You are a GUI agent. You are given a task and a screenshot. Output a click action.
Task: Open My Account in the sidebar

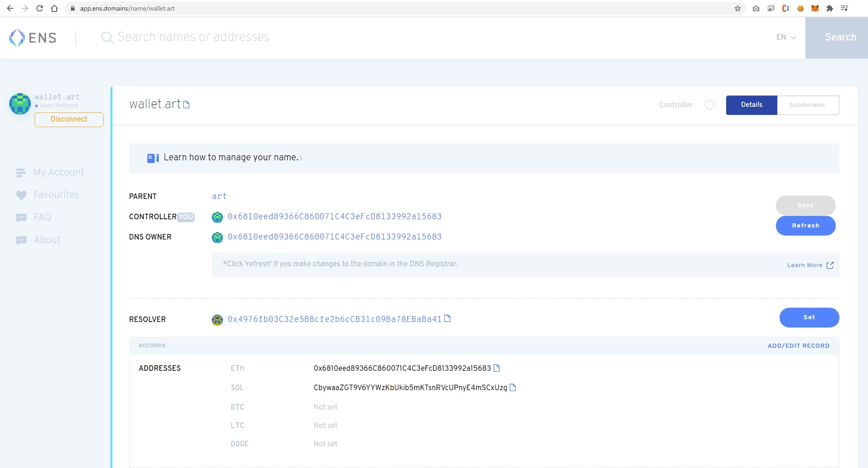[x=50, y=172]
